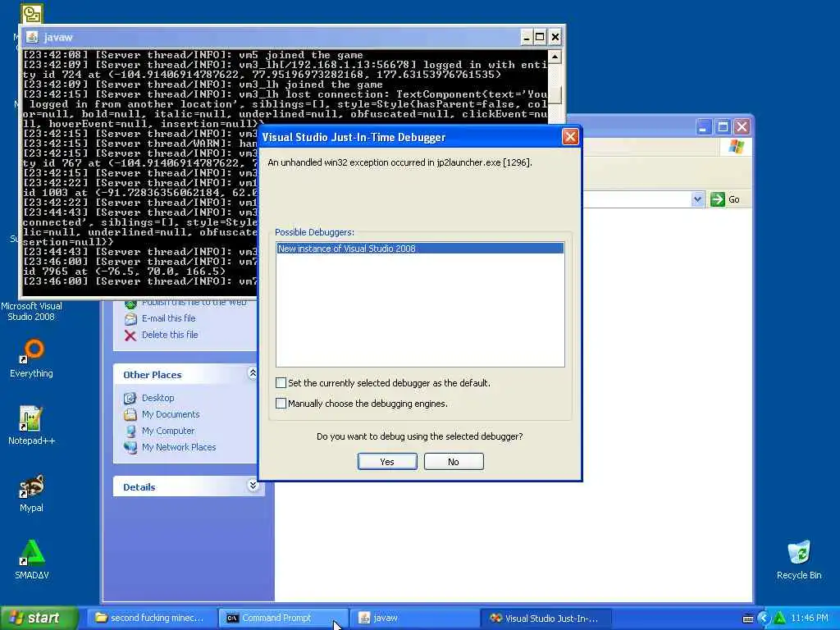Maximize the javaw console window
The image size is (840, 630).
click(540, 37)
